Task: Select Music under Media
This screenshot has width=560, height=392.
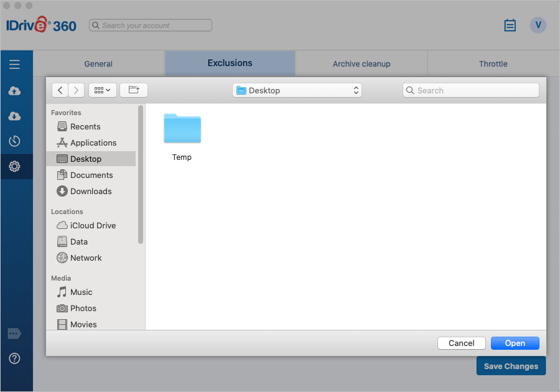Action: (91, 292)
